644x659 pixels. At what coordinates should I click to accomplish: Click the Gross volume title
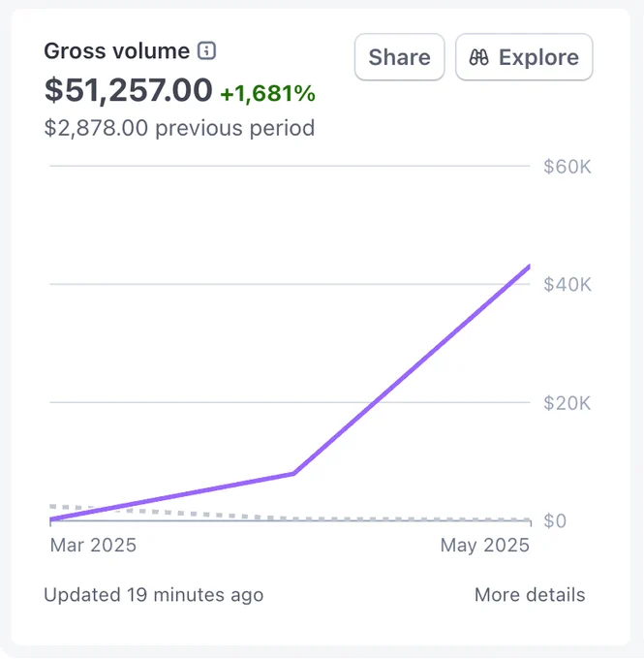tap(117, 51)
